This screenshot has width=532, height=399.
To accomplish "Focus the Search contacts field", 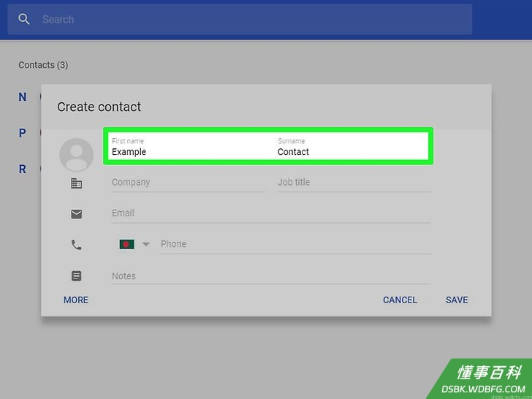I will click(240, 19).
